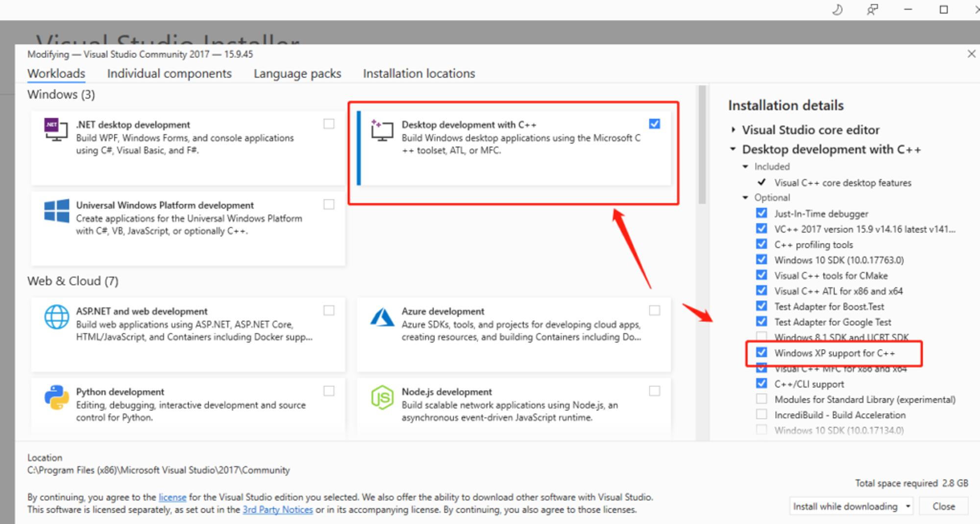Click the Universal Windows Platform logo icon
The width and height of the screenshot is (980, 524).
(x=56, y=211)
